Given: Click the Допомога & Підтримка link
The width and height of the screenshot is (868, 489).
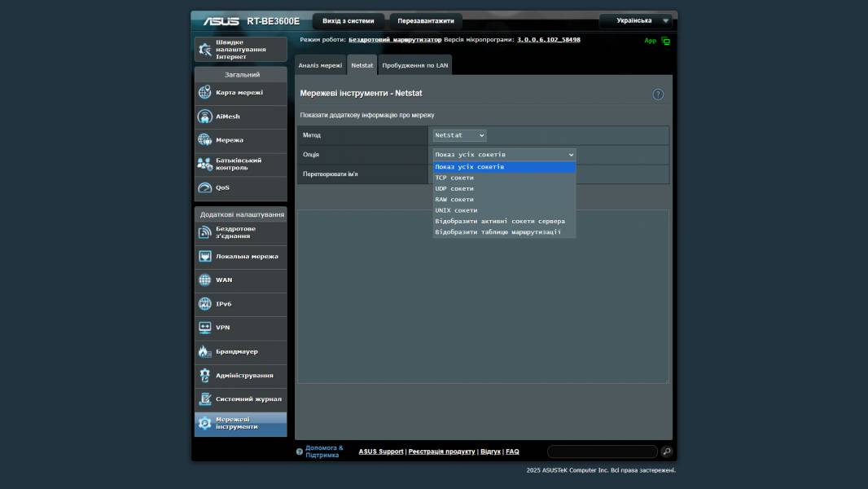Looking at the screenshot, I should tap(324, 452).
